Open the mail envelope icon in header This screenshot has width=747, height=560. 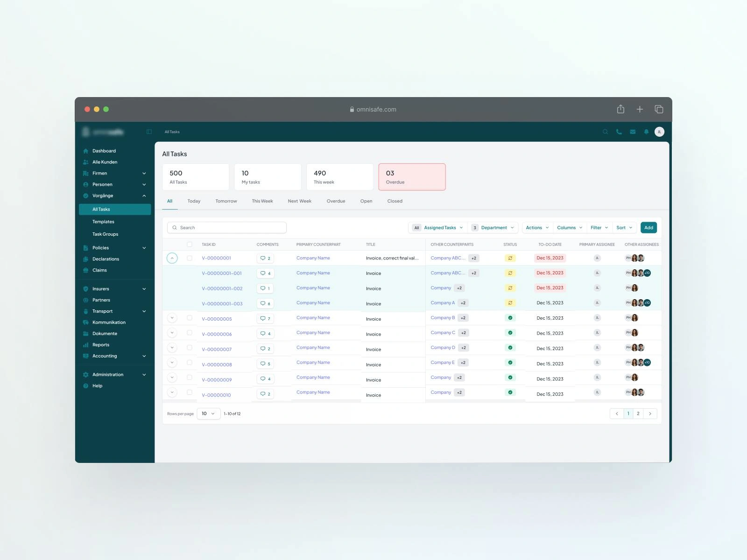tap(633, 132)
